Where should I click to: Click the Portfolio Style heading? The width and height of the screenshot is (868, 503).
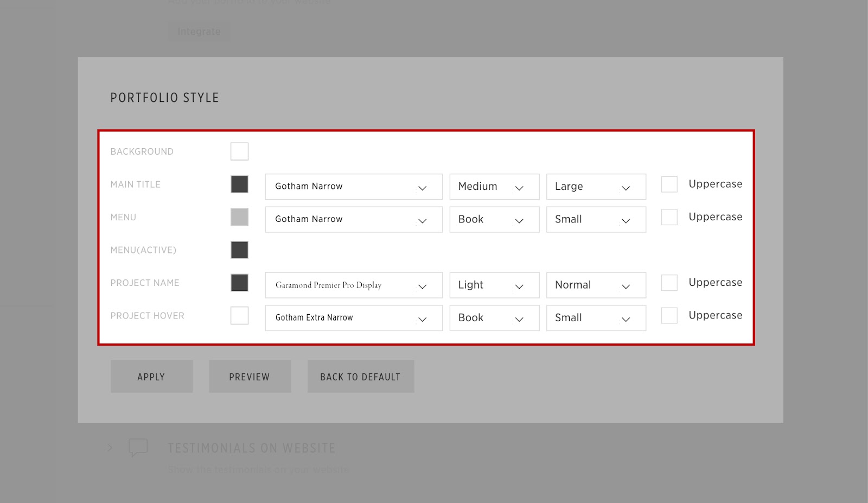point(164,98)
